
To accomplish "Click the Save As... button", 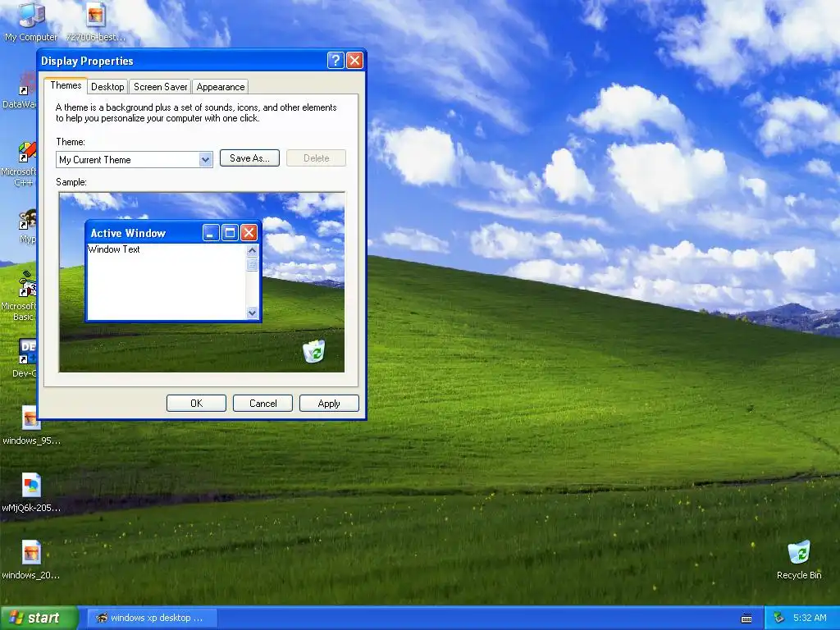I will pyautogui.click(x=249, y=158).
